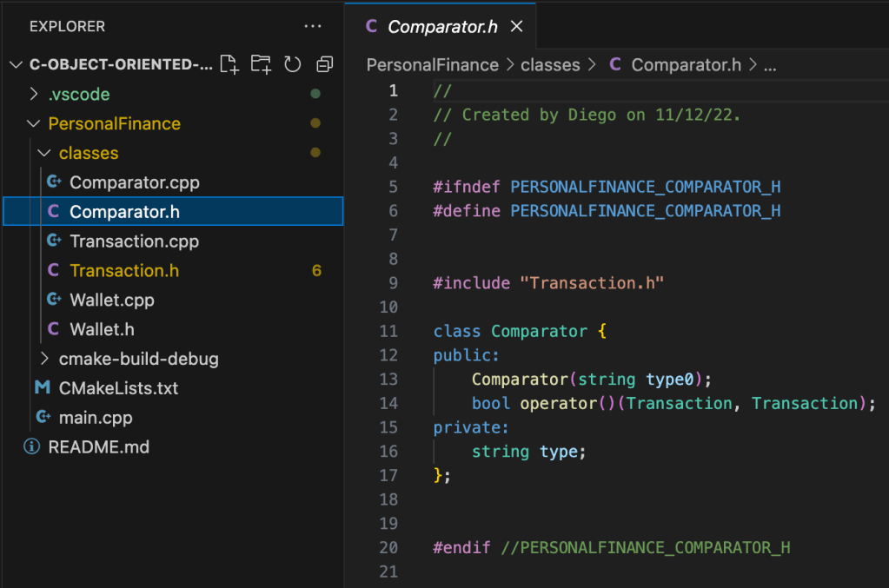Open the CMakeLists.txt file
This screenshot has height=588, width=889.
tap(118, 388)
